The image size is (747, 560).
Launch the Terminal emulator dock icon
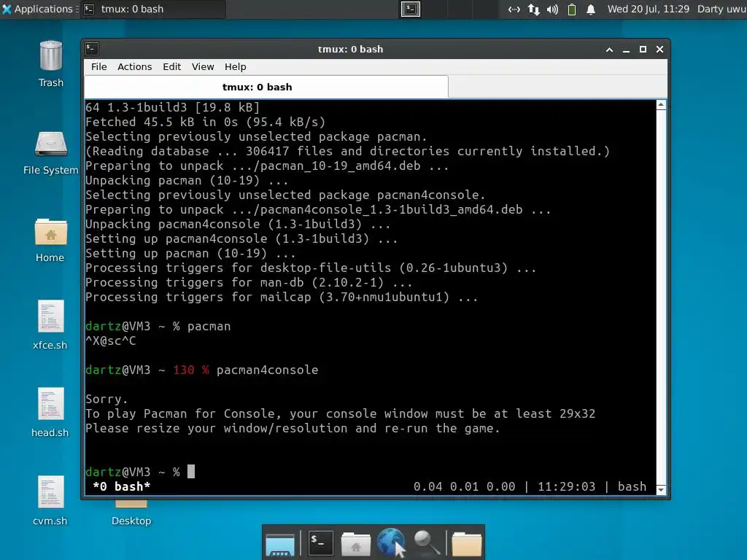pos(320,542)
